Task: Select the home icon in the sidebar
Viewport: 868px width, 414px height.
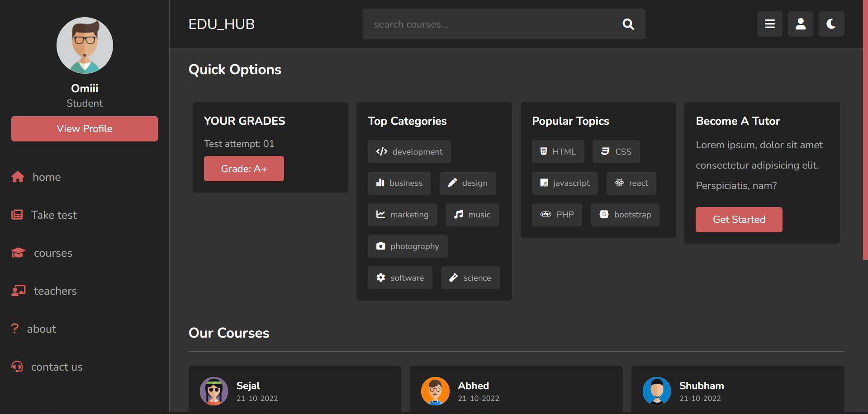Action: (18, 176)
